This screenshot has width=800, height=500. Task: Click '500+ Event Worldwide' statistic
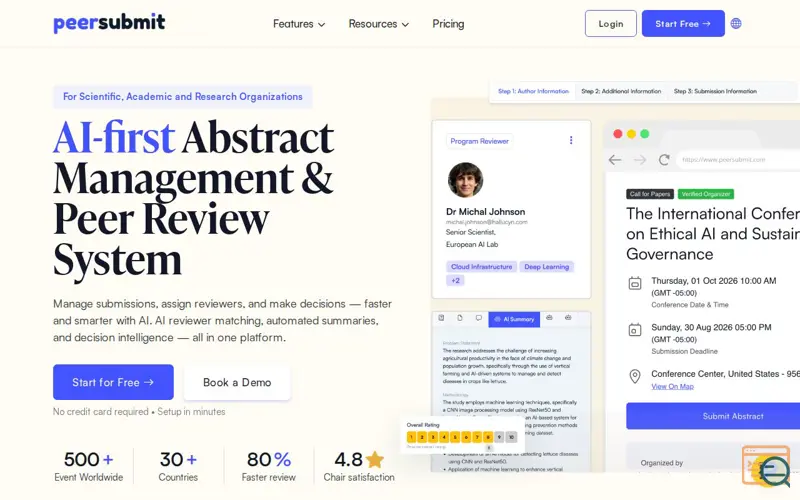click(x=89, y=466)
